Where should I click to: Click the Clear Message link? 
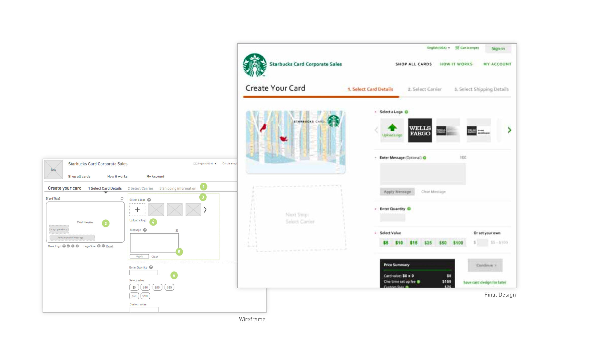[433, 192]
